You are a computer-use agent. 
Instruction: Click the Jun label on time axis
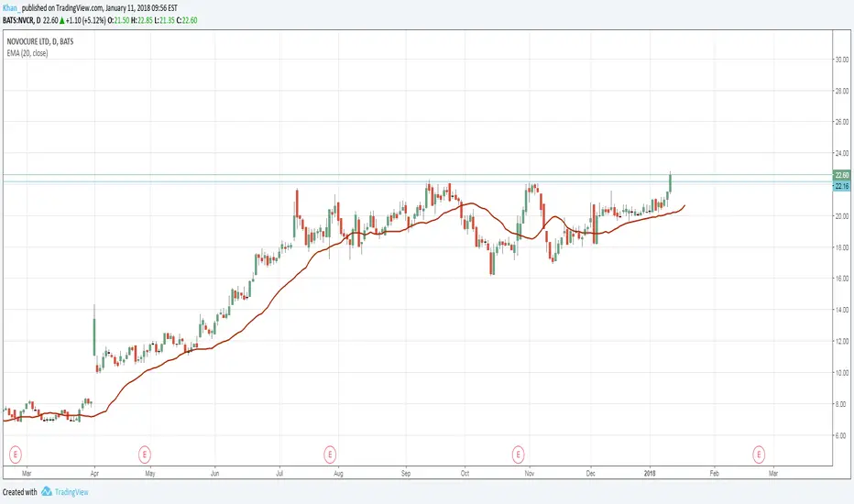pos(214,474)
